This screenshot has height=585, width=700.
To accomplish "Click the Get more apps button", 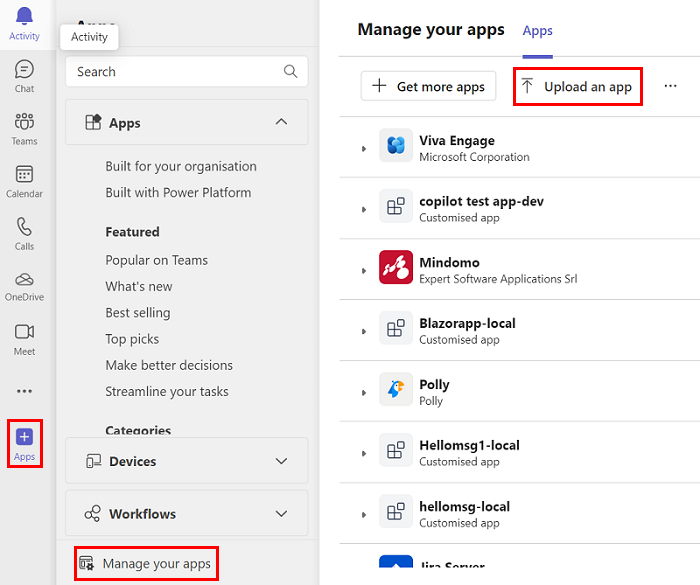I will 428,86.
